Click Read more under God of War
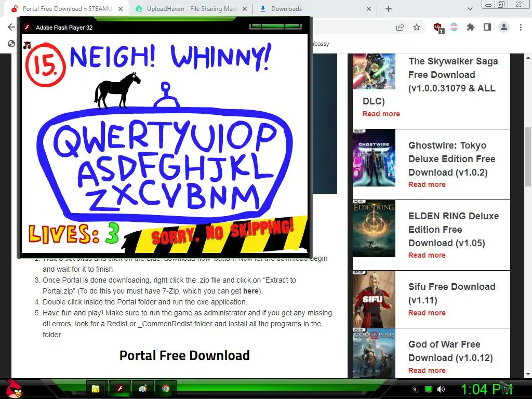This screenshot has width=532, height=399. [427, 370]
